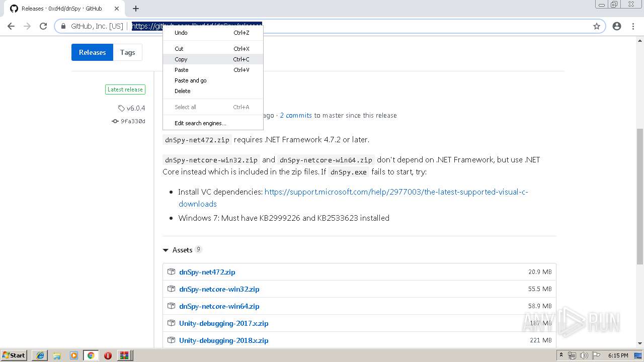Screen dimensions: 644x362
Task: Click the package icon beside Unity-debugging-2018.x.zip
Action: (x=171, y=340)
